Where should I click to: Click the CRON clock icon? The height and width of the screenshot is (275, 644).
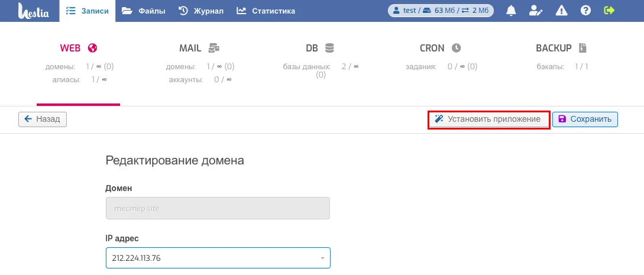pyautogui.click(x=456, y=48)
